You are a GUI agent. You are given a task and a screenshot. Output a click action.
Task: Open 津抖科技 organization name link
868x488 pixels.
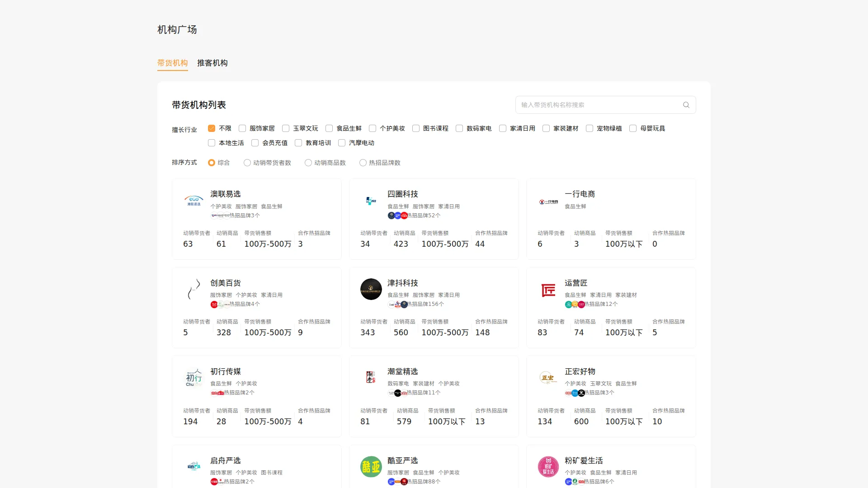point(403,283)
